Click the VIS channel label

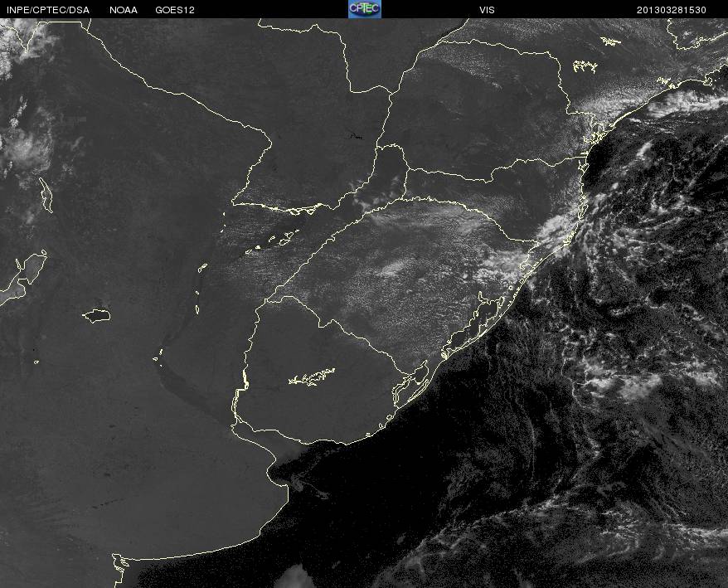tap(487, 10)
